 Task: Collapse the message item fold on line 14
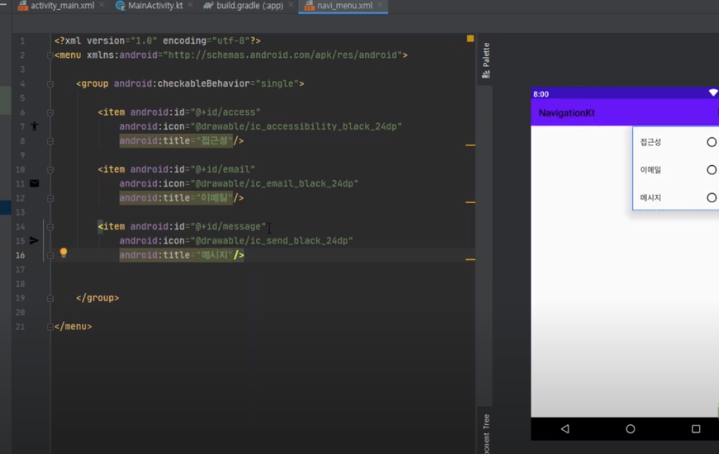(x=50, y=227)
